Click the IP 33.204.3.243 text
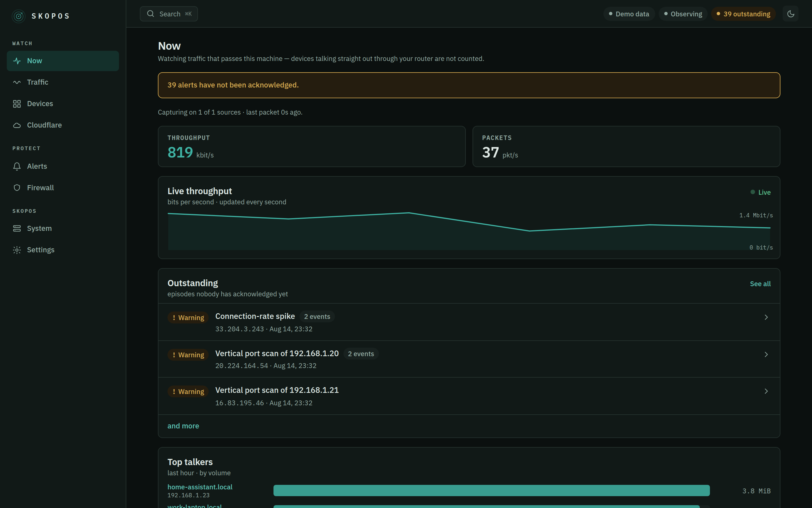This screenshot has width=812, height=508. [x=239, y=329]
